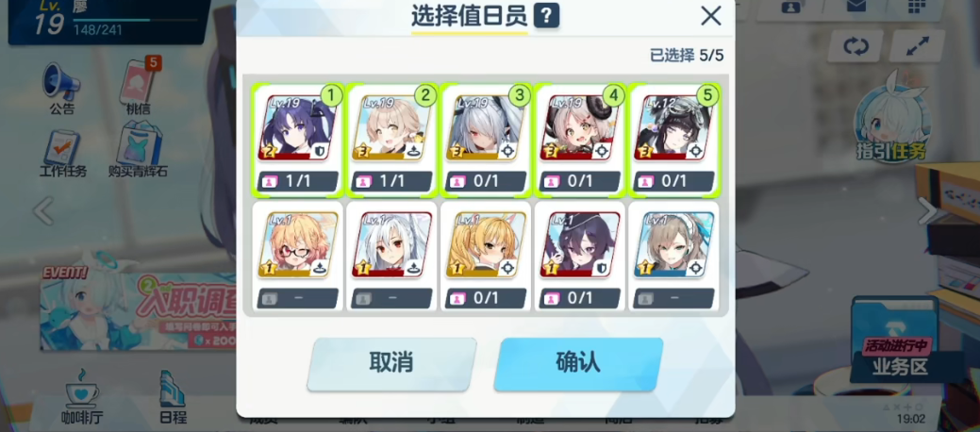Open the 咖啡厅 coffee cup icon
980x432 pixels.
pyautogui.click(x=82, y=390)
